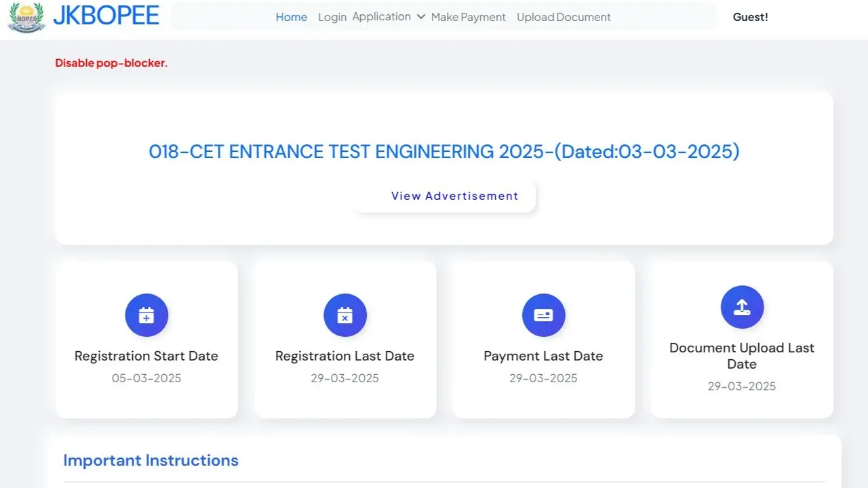Open the CET Entrance Test Engineering 2025 link

pyautogui.click(x=444, y=151)
